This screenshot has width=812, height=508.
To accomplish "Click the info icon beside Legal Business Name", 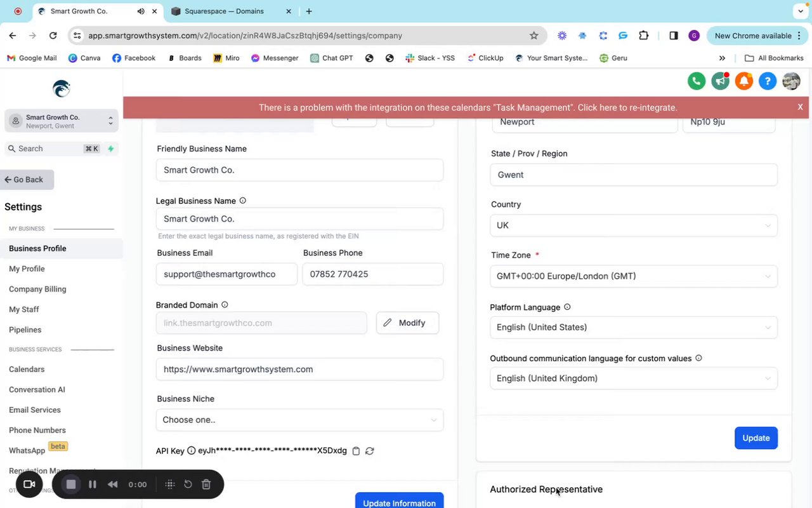I will (x=242, y=201).
